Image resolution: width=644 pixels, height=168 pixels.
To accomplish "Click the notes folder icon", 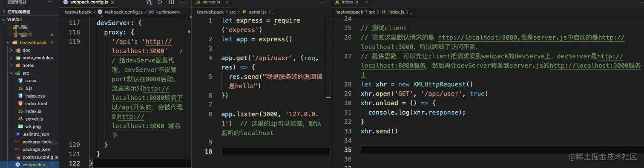I will (x=18, y=66).
